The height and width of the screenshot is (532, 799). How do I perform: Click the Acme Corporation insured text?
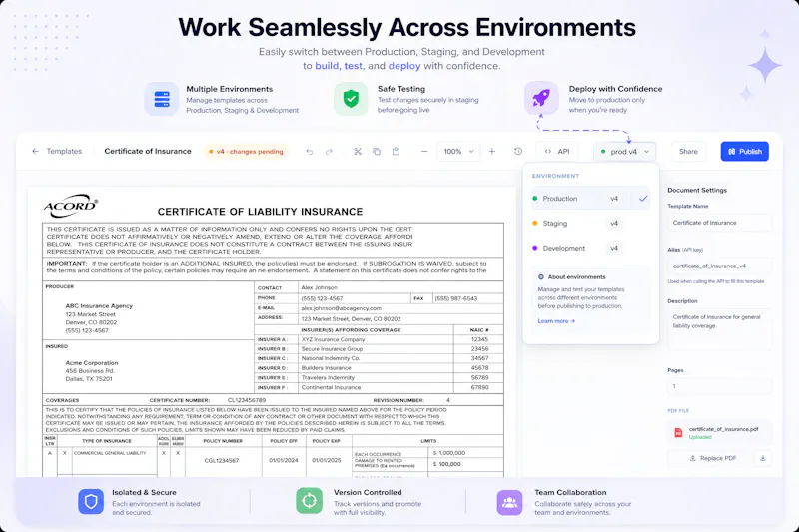point(92,363)
